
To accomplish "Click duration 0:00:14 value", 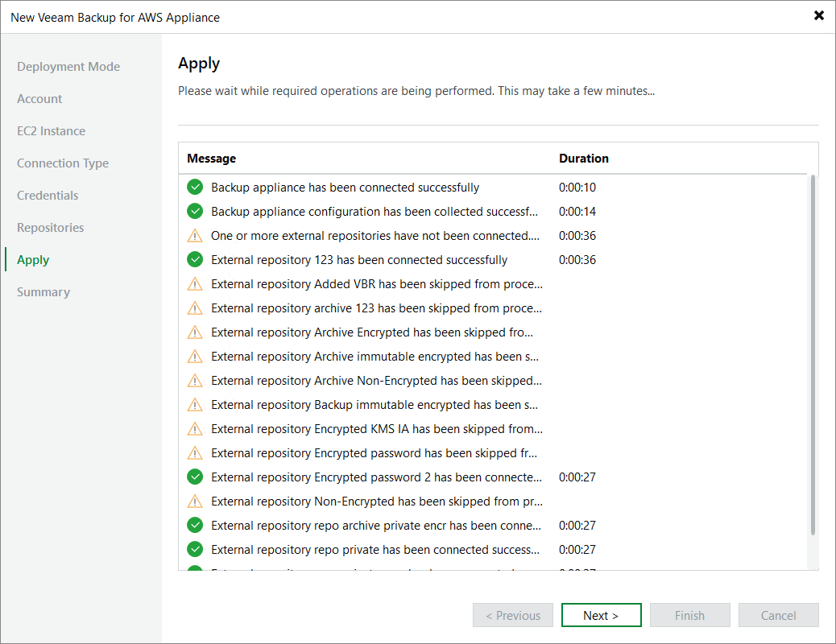I will [577, 212].
